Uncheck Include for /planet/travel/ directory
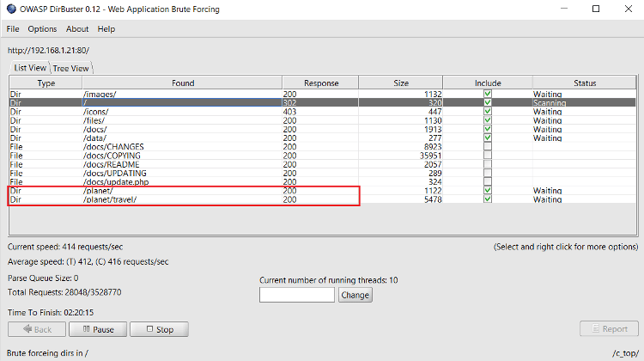 point(488,199)
